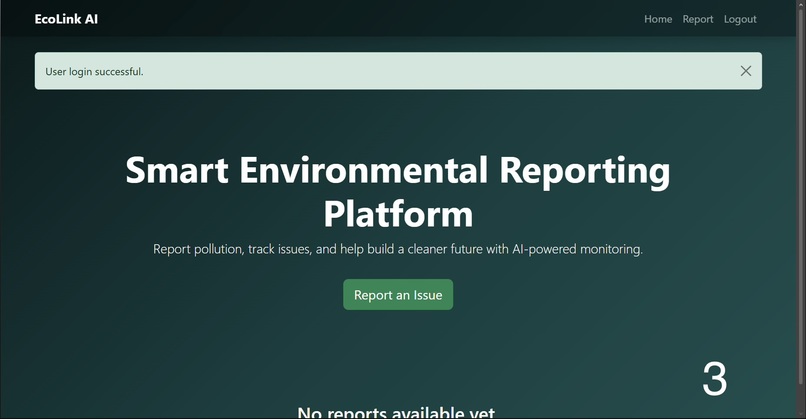The image size is (806, 419).
Task: Click the EcoLink AI brand logo
Action: click(66, 19)
